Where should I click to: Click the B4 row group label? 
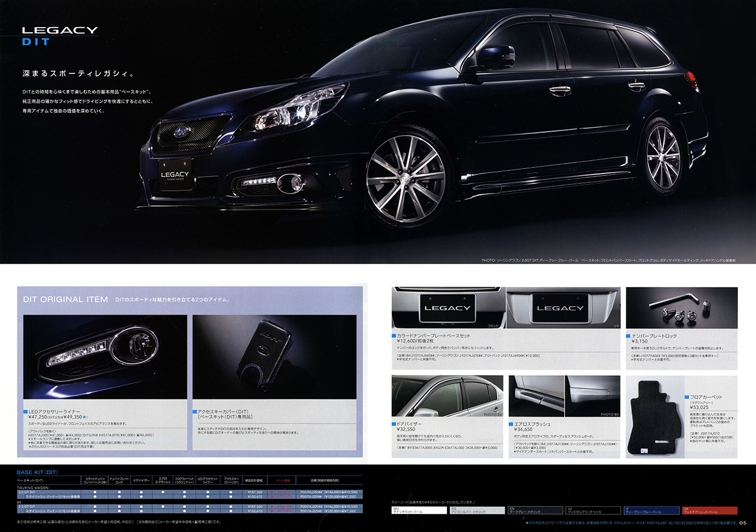(x=19, y=501)
